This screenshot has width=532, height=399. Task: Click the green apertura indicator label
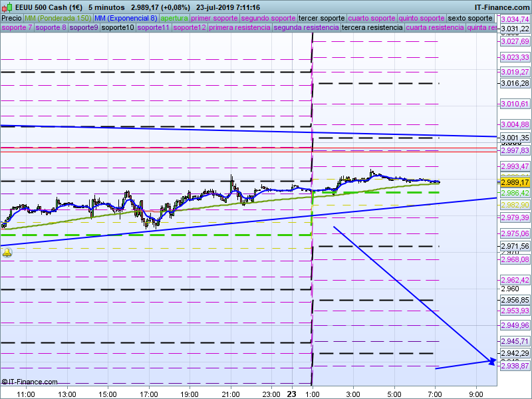pos(174,18)
